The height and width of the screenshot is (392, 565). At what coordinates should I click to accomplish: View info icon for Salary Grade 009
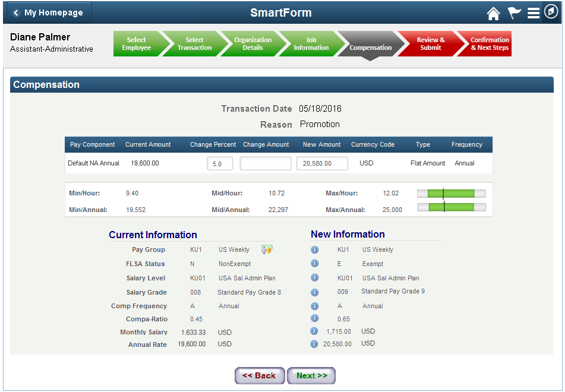[314, 292]
